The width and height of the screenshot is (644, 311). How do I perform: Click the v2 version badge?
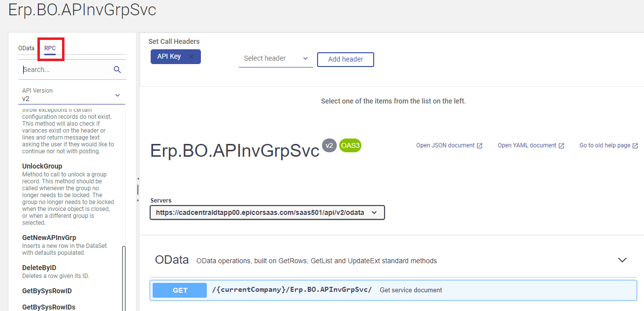tap(329, 145)
